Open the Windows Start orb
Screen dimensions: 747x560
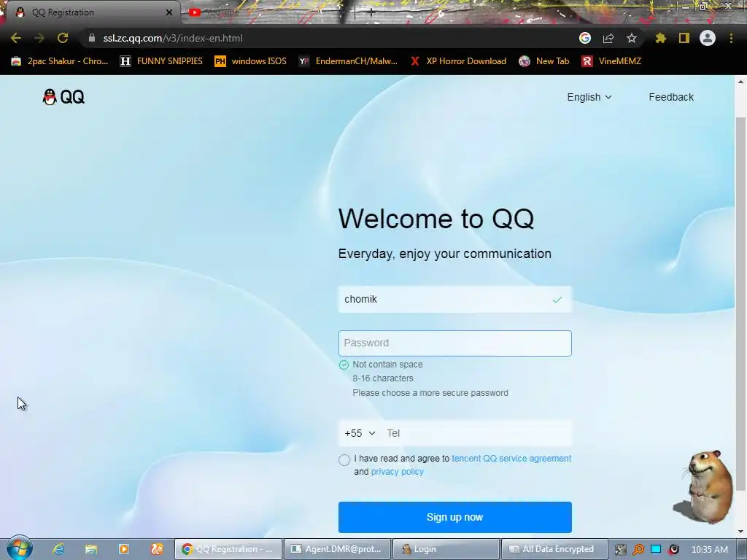pos(19,548)
